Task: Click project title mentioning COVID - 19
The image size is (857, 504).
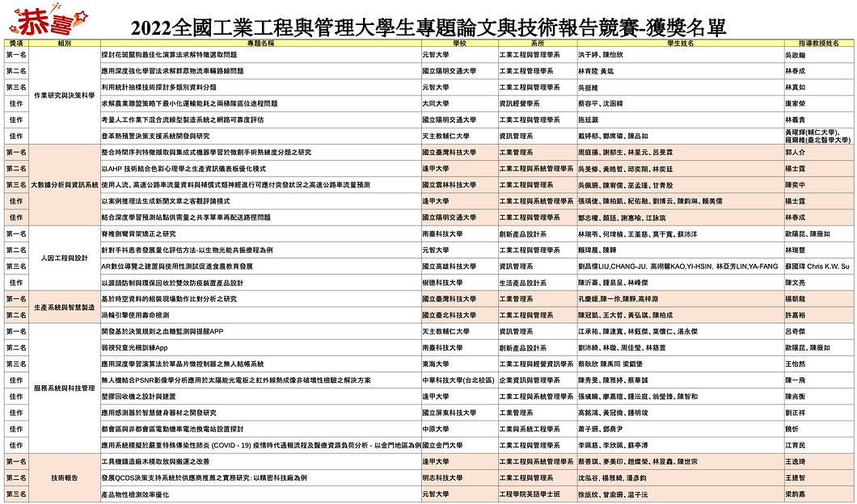Action: (260, 445)
